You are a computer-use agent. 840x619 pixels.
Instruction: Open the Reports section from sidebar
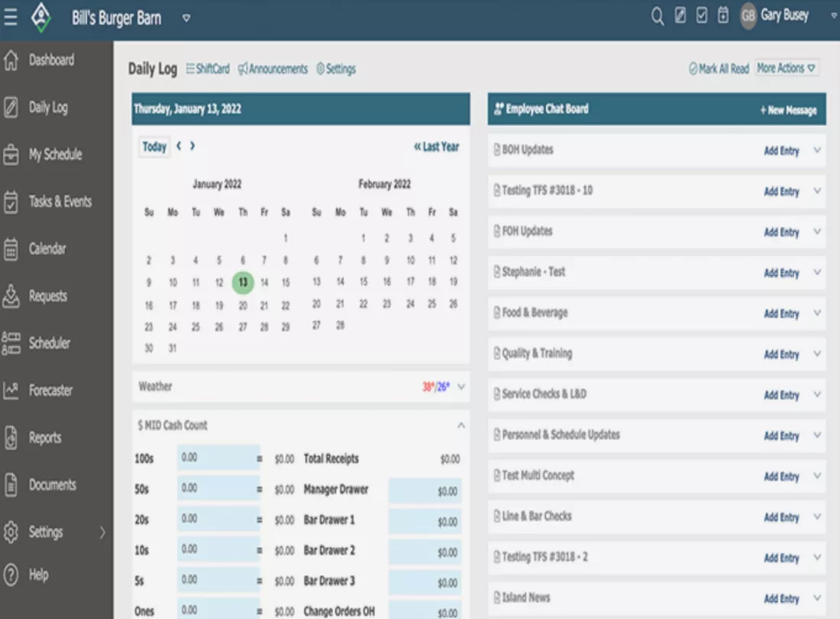(45, 438)
